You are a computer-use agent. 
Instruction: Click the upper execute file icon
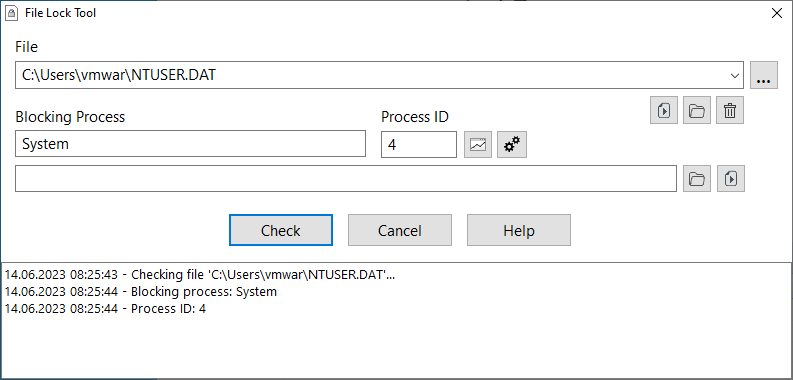(x=664, y=110)
